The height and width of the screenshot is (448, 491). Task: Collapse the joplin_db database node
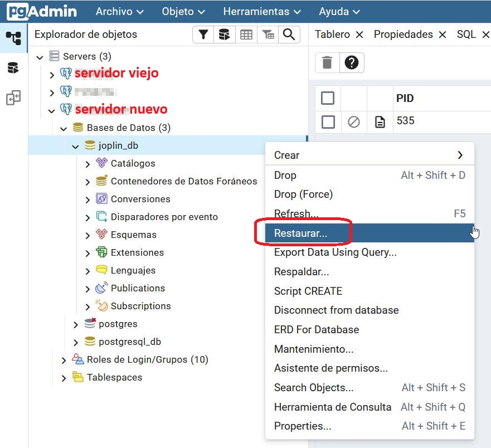tap(75, 146)
